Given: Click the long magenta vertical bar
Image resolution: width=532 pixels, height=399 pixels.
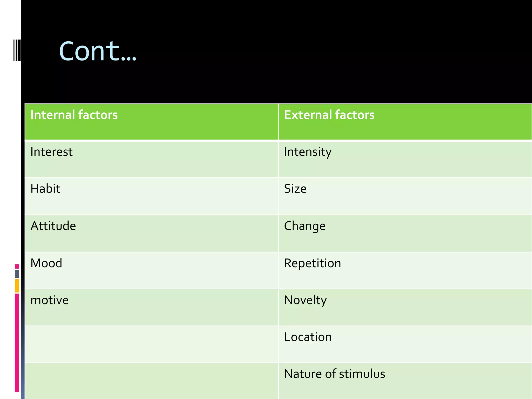Looking at the screenshot, I should point(17,343).
